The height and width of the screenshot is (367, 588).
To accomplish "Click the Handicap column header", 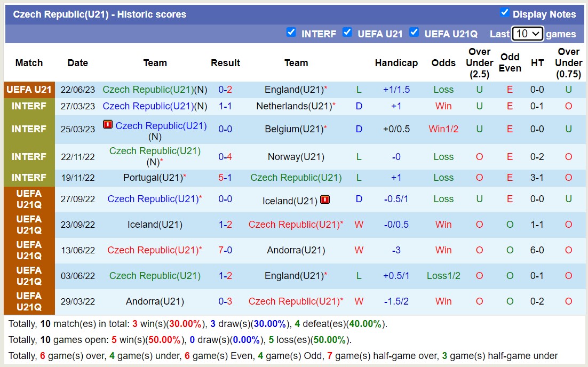I will [x=396, y=63].
